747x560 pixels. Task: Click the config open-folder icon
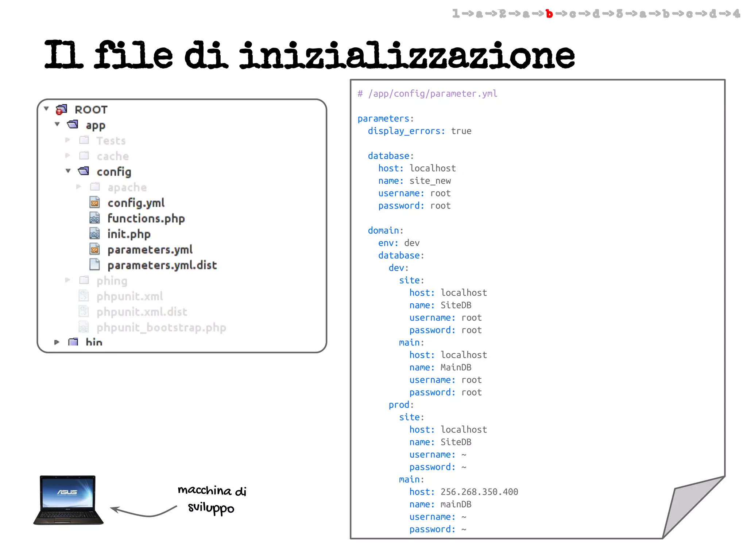[84, 171]
